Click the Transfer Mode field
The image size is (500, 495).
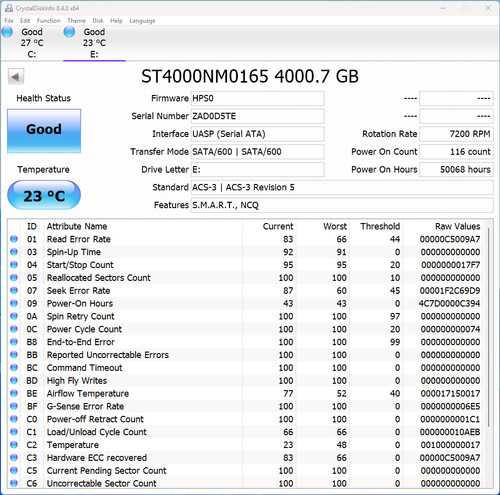[x=257, y=152]
